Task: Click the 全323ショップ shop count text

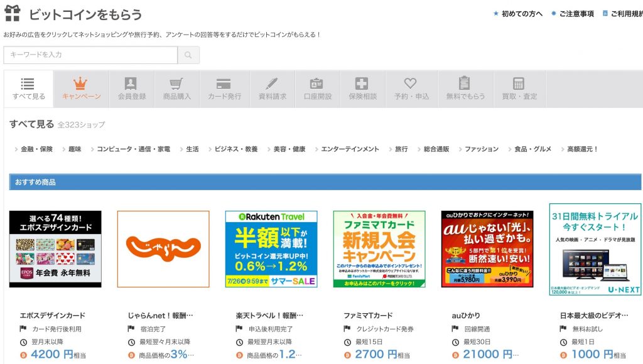Action: pyautogui.click(x=81, y=125)
